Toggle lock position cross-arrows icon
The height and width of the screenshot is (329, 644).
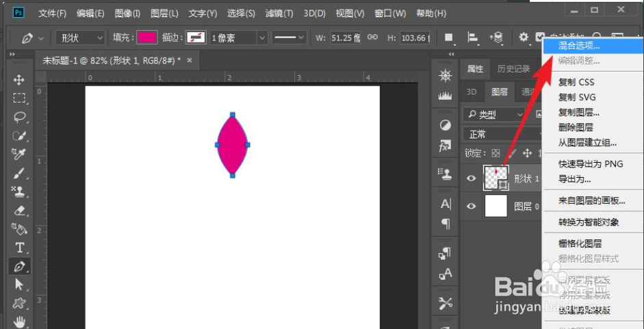point(527,153)
